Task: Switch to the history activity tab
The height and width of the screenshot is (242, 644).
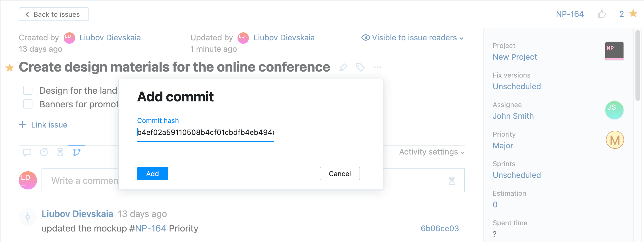Action: coord(44,152)
